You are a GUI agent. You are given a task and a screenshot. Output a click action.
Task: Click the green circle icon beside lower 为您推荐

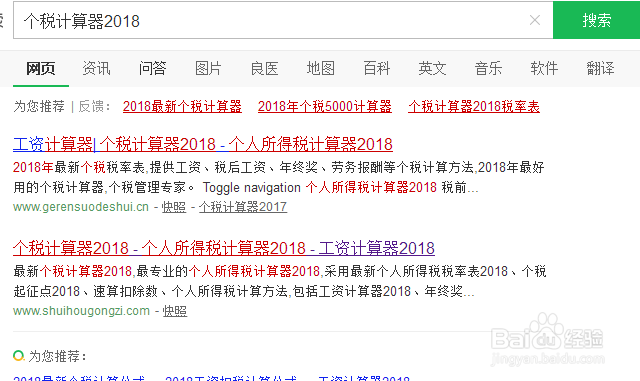click(18, 356)
